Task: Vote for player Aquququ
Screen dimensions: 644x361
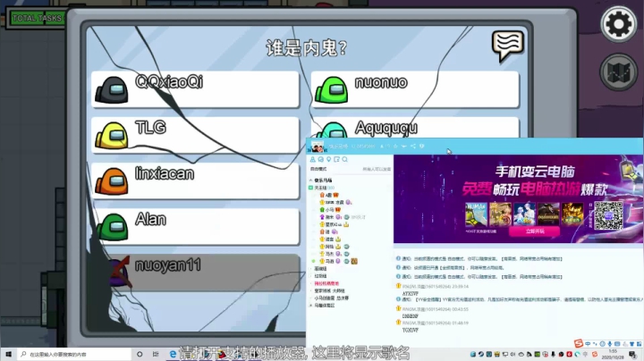Action: click(x=415, y=128)
